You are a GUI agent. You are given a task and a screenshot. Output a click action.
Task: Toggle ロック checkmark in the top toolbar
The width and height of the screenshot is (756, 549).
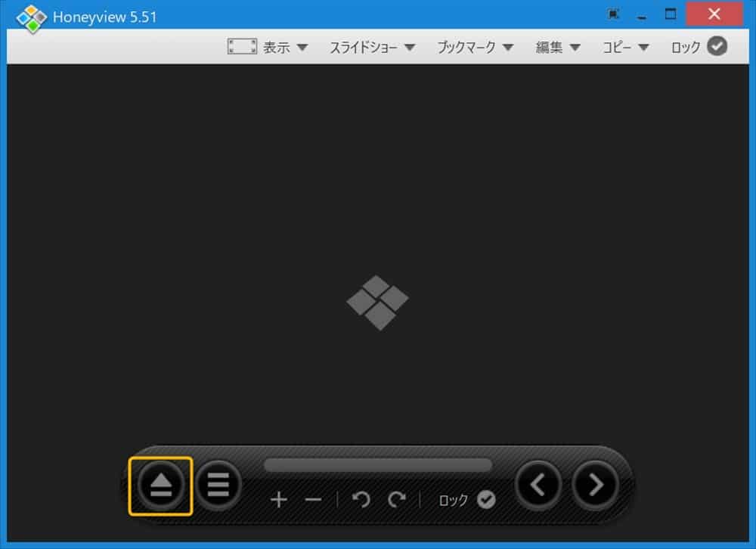(x=717, y=47)
